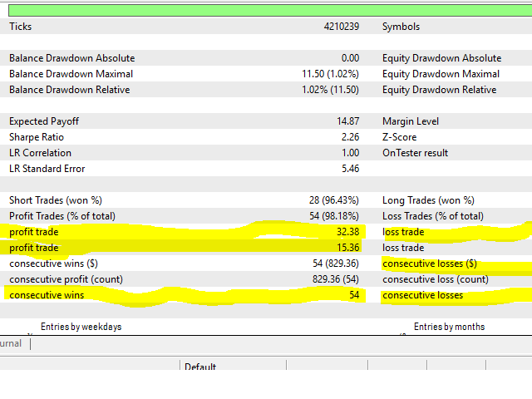Open the Journal tab at bottom
This screenshot has width=532, height=399.
click(11, 343)
